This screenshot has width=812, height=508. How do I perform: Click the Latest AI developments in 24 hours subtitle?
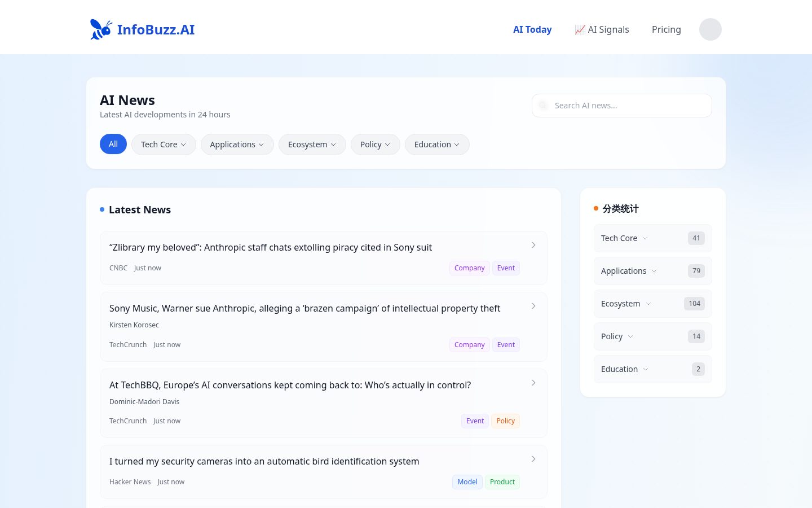click(165, 115)
